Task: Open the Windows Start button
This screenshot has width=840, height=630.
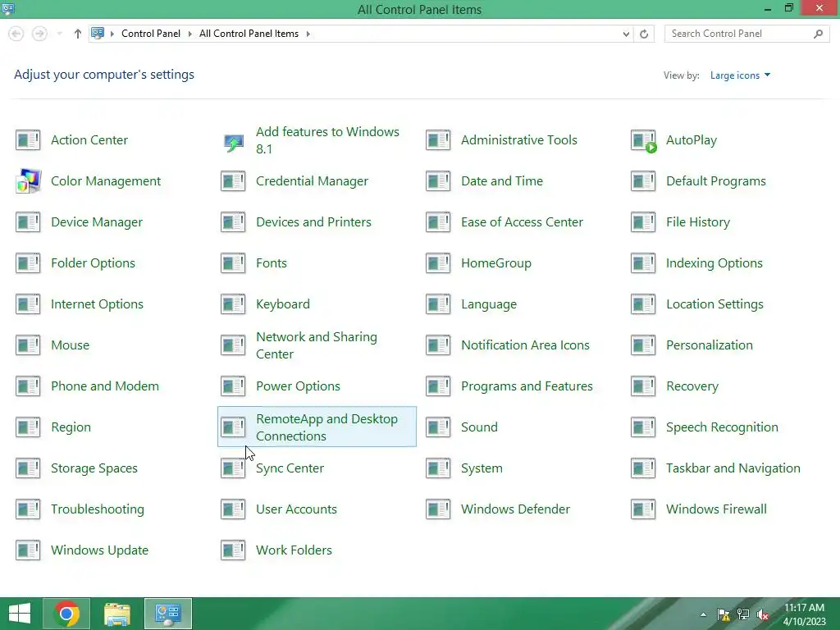Action: 20,614
